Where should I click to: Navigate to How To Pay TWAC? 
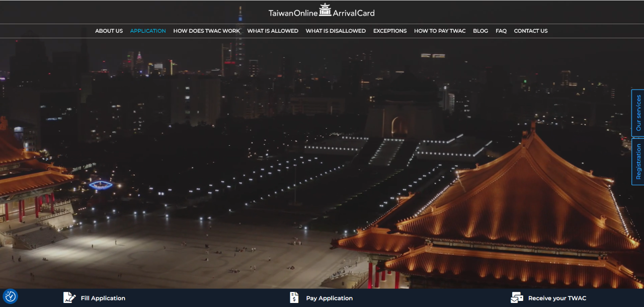440,31
